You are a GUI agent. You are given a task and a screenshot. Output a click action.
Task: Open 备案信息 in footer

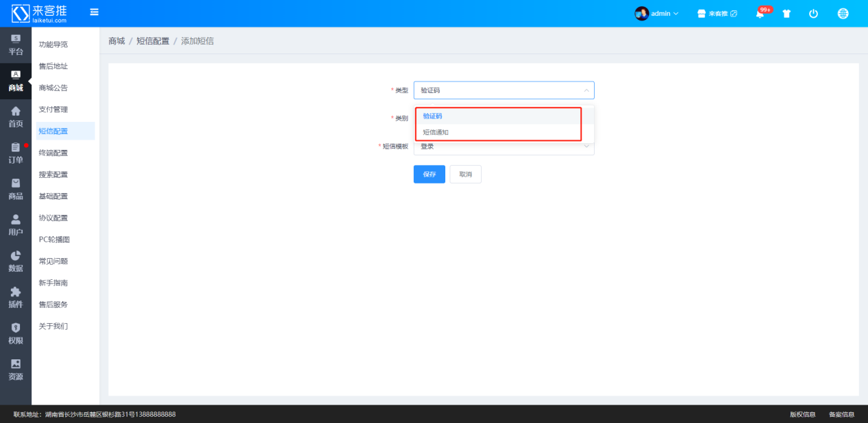[841, 415]
